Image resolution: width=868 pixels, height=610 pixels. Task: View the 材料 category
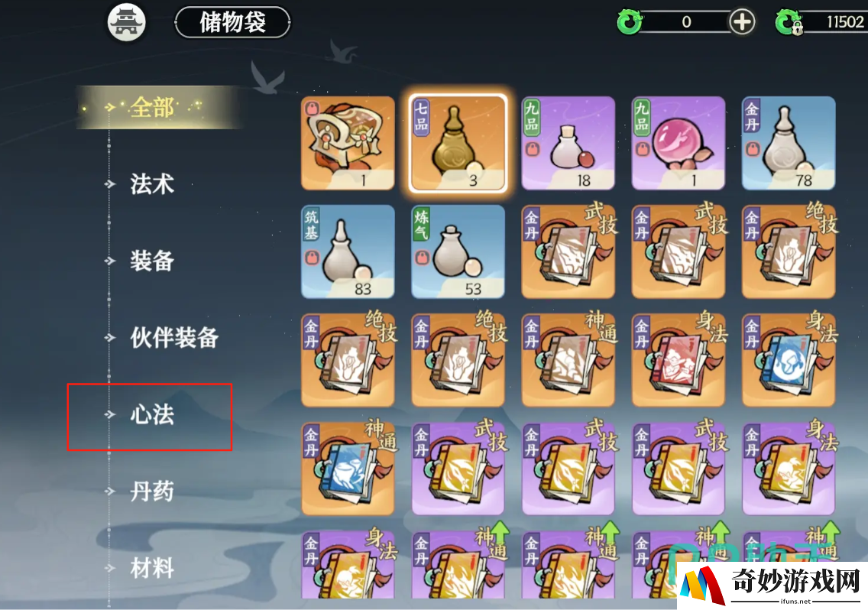pos(152,568)
